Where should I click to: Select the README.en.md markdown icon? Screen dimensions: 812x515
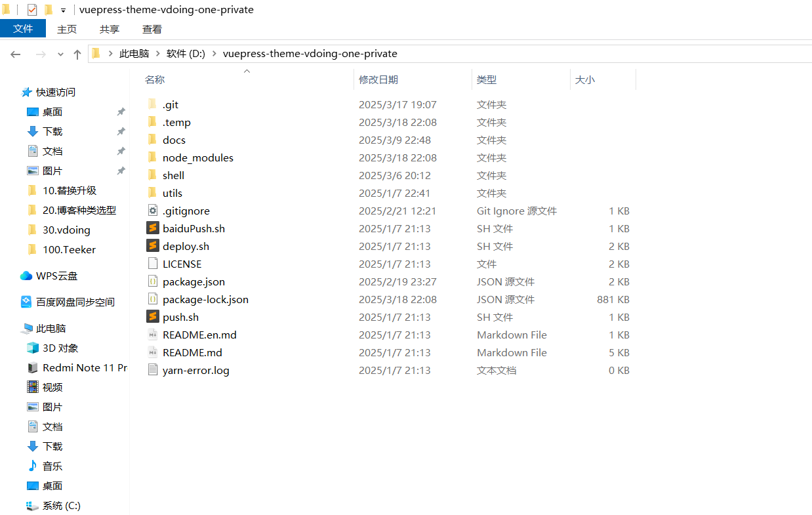pyautogui.click(x=152, y=335)
